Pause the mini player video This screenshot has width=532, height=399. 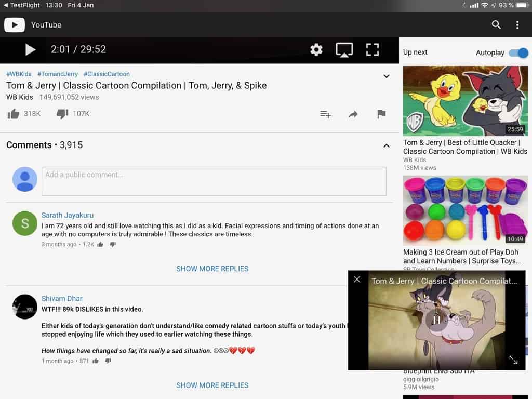coord(436,320)
